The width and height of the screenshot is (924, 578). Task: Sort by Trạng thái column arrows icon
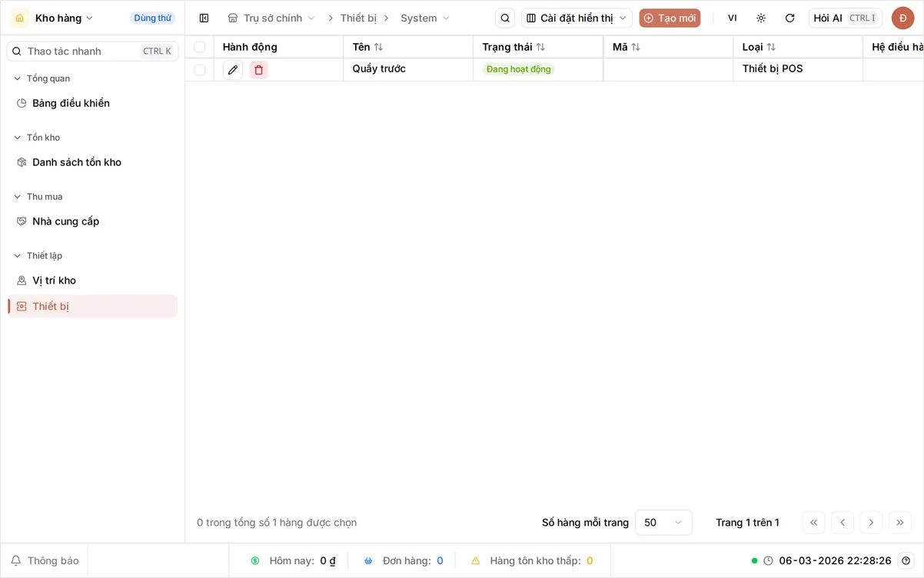pyautogui.click(x=540, y=47)
